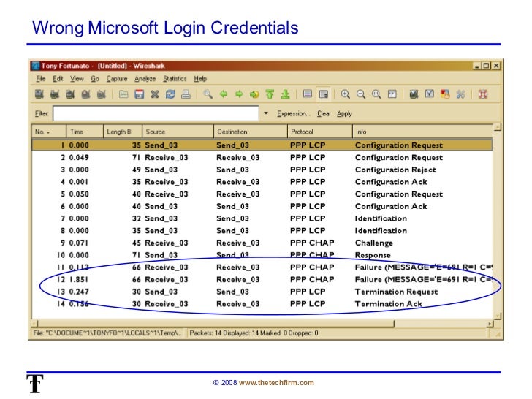Close the capture file with X icon
The width and height of the screenshot is (532, 399).
[x=155, y=94]
